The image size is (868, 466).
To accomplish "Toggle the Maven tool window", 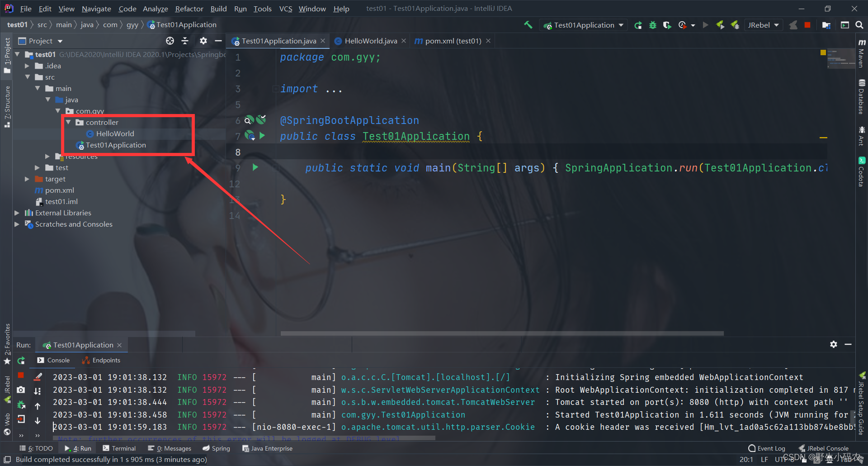I will (862, 53).
